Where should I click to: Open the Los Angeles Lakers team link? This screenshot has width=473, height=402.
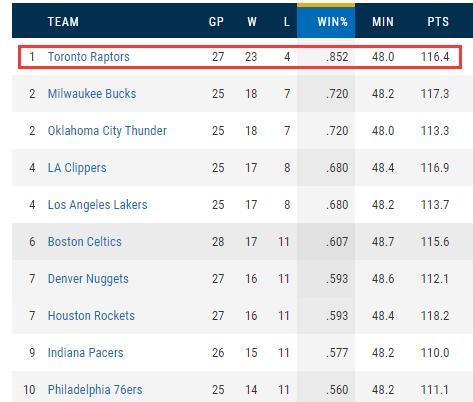click(98, 205)
